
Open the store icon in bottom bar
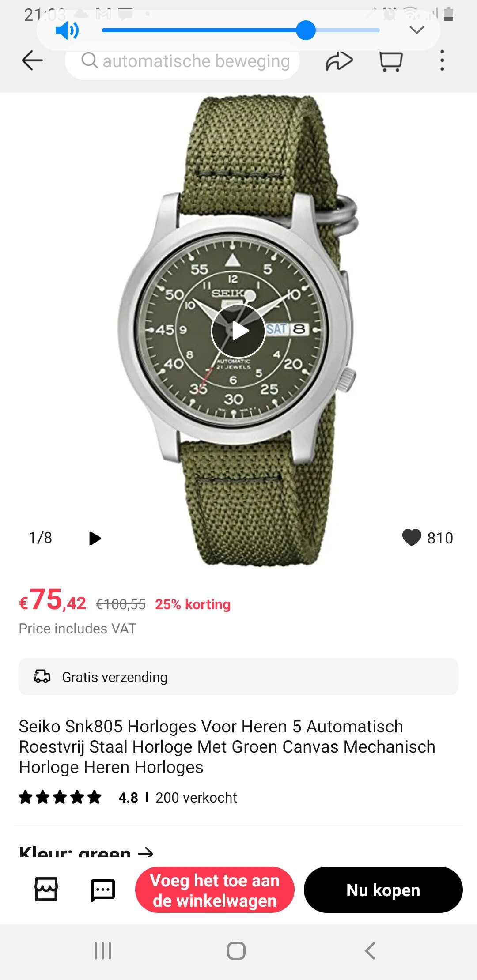46,889
